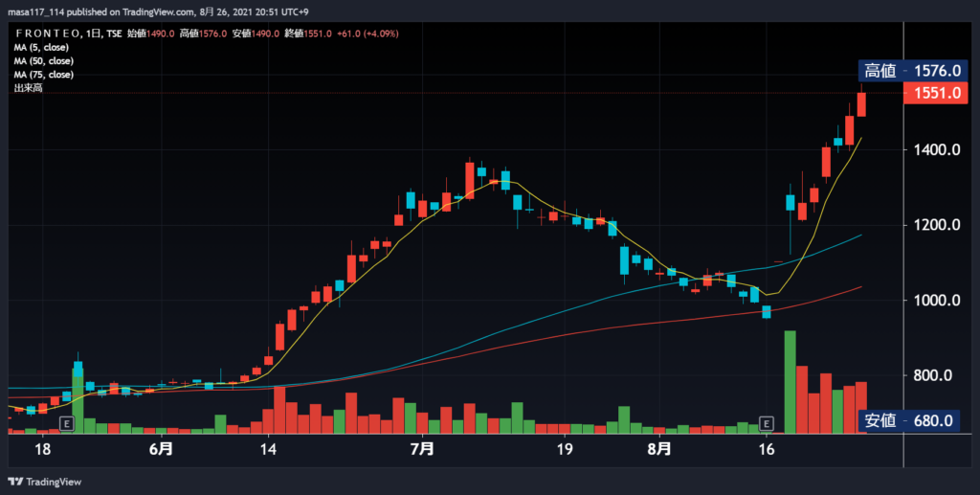
Task: Click the 19 date axis label
Action: [x=565, y=449]
